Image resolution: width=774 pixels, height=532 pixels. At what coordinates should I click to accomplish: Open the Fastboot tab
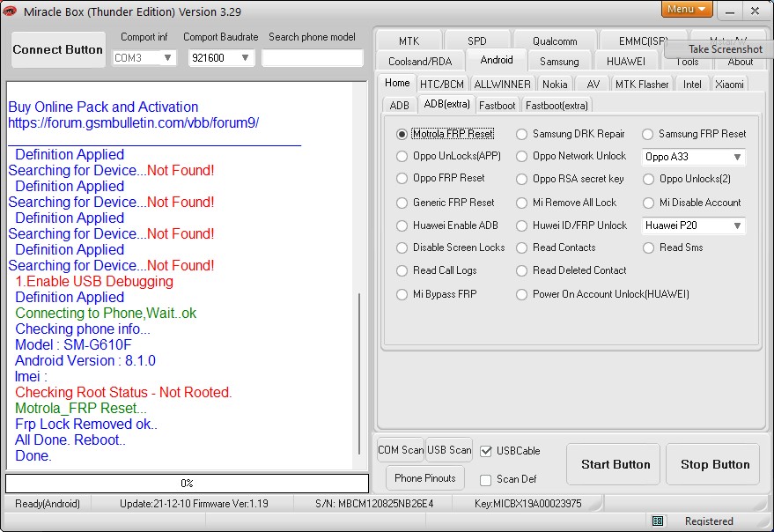click(x=497, y=106)
